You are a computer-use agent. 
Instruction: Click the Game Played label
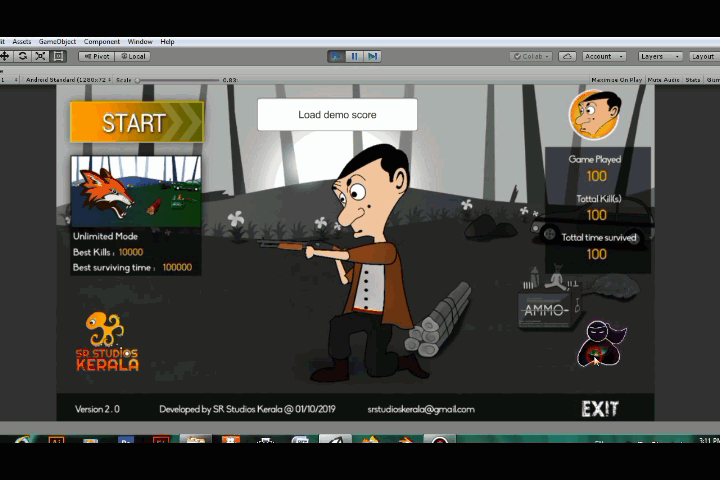(595, 159)
